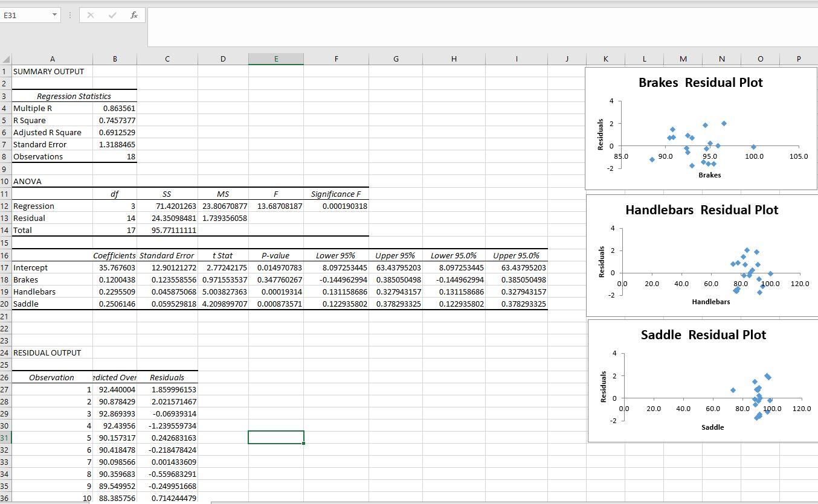Click the Name Box showing E31
Viewport: 818px width, 504px height.
[24, 15]
